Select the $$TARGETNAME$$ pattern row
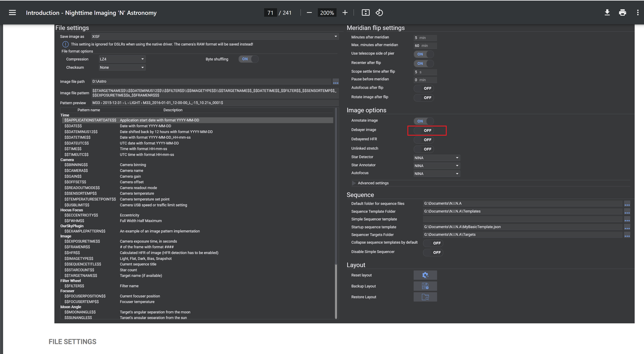 tap(197, 276)
